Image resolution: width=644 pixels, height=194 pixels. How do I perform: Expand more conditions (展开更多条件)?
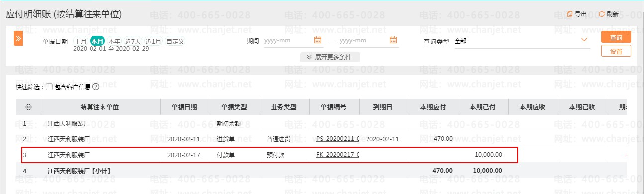coord(330,57)
